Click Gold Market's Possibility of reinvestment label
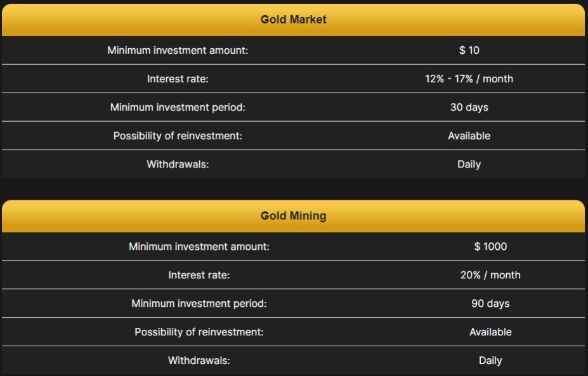The height and width of the screenshot is (376, 588). (x=178, y=136)
